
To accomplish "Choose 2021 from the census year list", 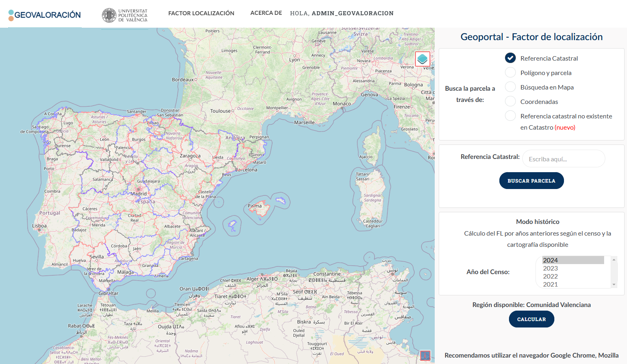I will tap(550, 284).
